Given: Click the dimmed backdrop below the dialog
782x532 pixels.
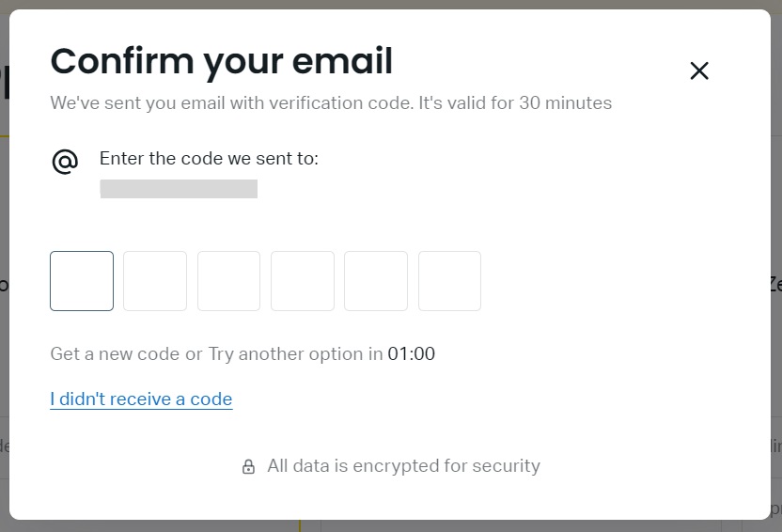Looking at the screenshot, I should coord(391,525).
